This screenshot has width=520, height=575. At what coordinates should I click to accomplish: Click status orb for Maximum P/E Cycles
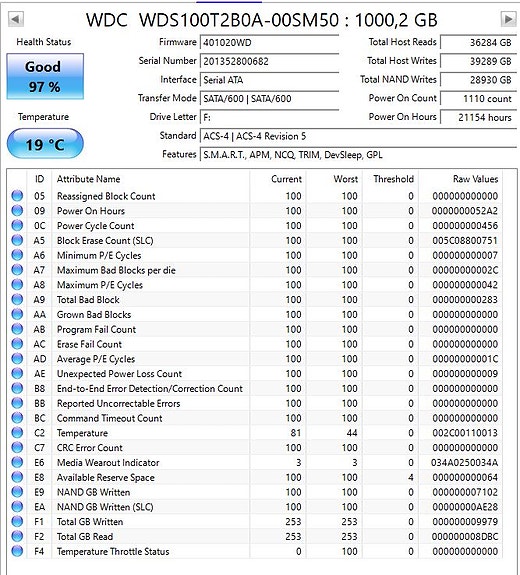17,285
